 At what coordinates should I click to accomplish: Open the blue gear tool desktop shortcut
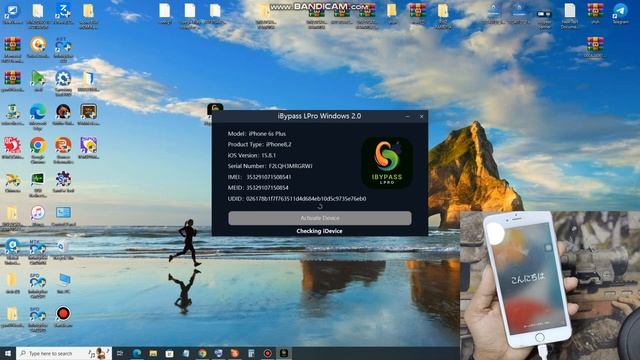63,83
